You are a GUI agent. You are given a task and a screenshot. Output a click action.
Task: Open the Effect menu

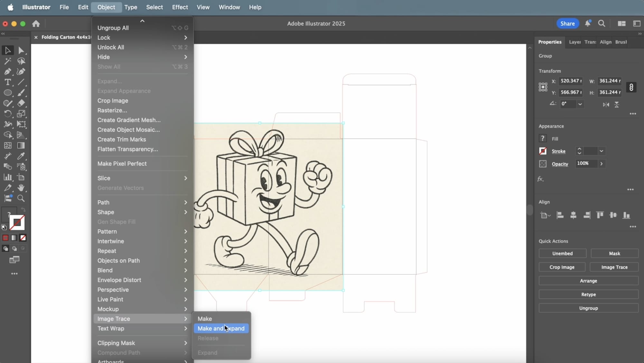[180, 7]
